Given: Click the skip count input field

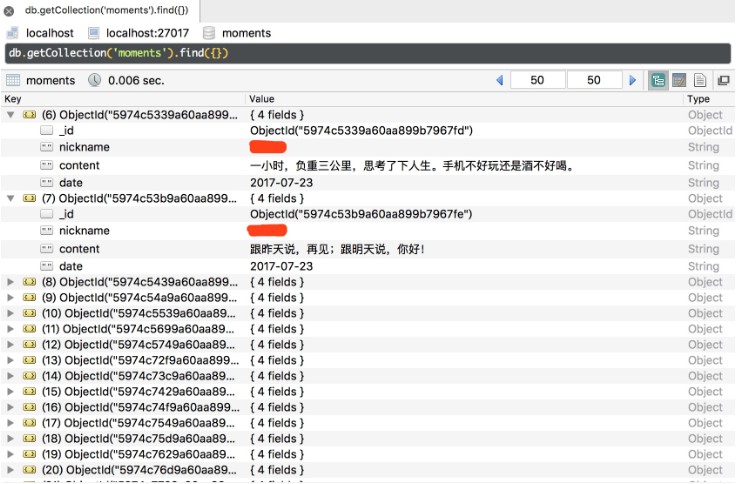Looking at the screenshot, I should (x=537, y=80).
